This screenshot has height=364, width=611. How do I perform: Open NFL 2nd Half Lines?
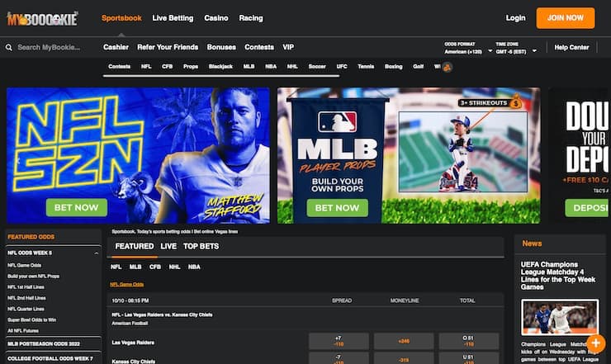[x=26, y=298]
